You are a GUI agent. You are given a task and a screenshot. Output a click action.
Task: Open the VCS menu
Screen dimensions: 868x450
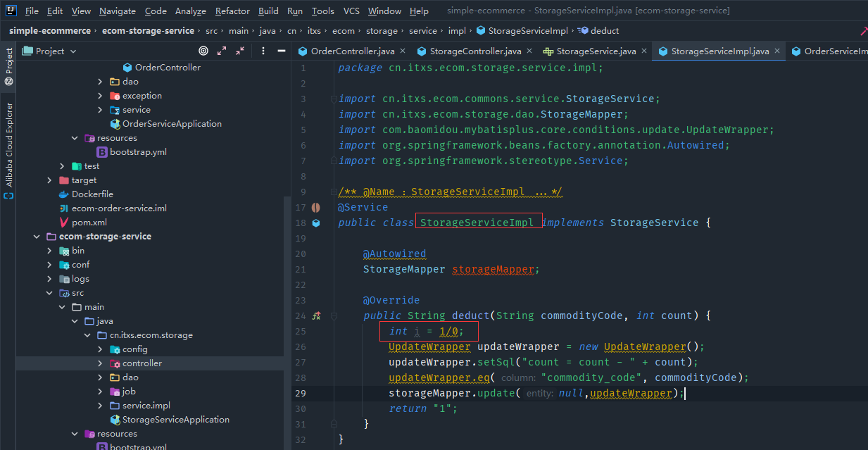click(351, 11)
